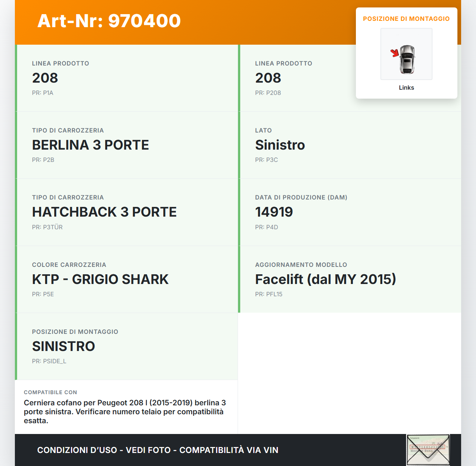Image resolution: width=476 pixels, height=466 pixels.
Task: Click production date value 14919
Action: click(274, 212)
